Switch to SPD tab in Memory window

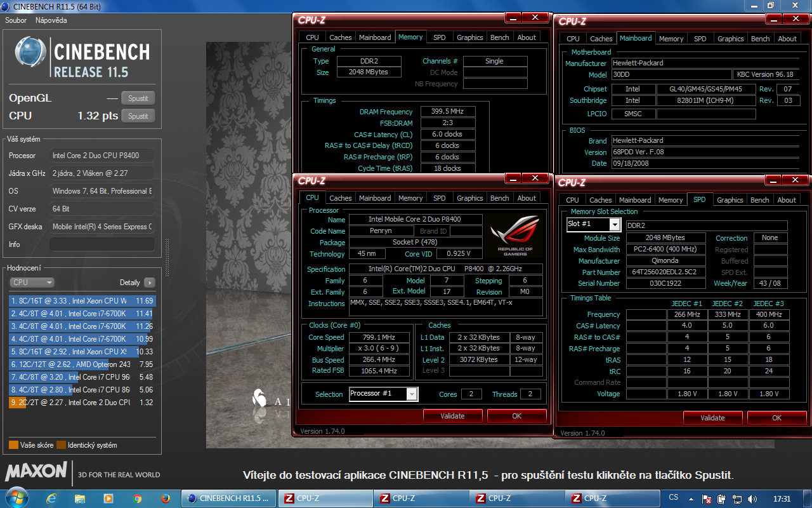tap(440, 37)
